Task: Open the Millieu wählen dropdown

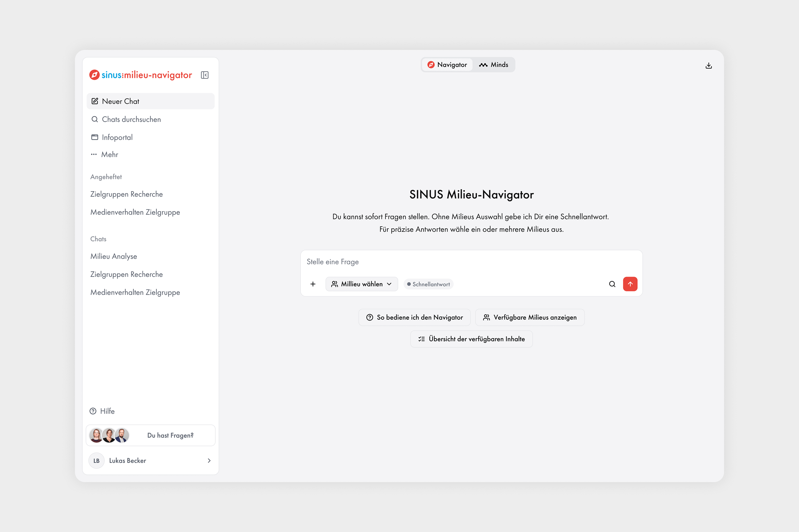Action: pos(362,284)
